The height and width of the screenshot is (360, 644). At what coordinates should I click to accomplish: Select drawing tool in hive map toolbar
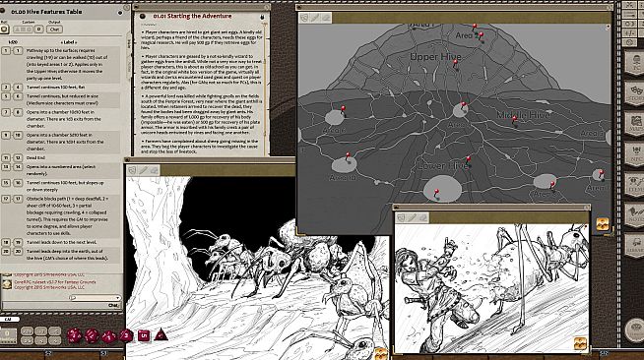[315, 18]
